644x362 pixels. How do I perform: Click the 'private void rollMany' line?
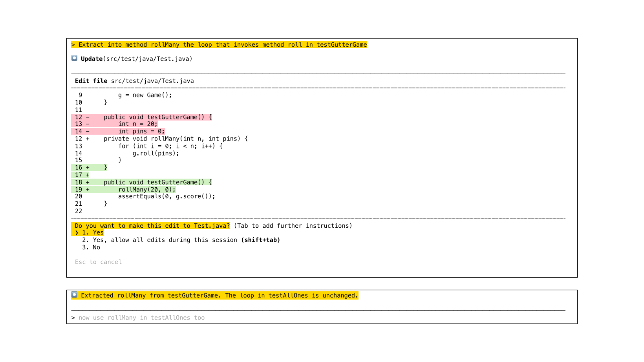click(x=176, y=139)
